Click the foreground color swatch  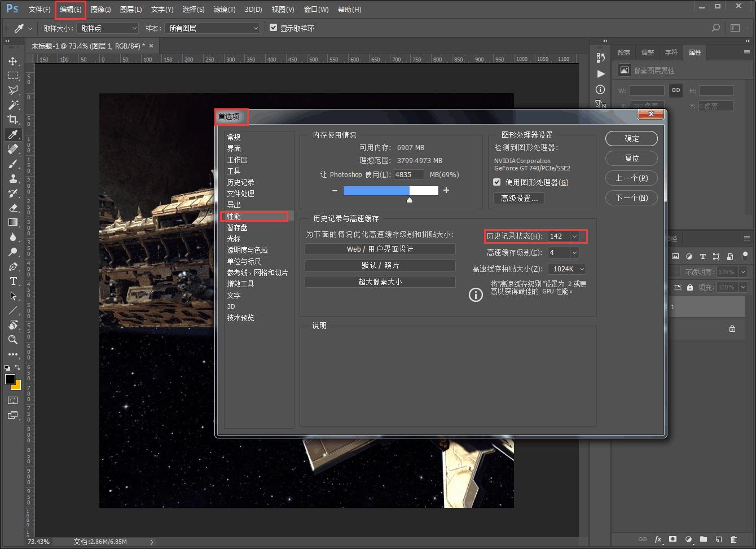click(x=10, y=379)
